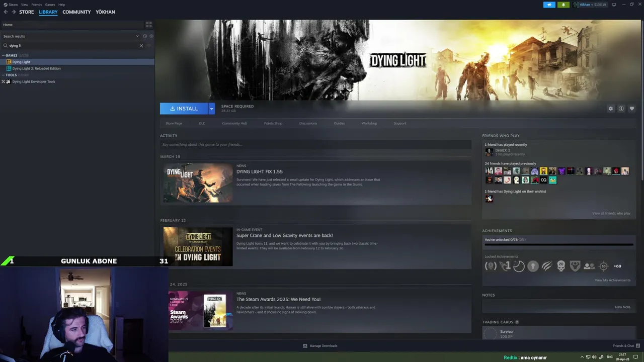
Task: Open the Dying Light Fix 1.55 news thumbnail
Action: [x=198, y=183]
